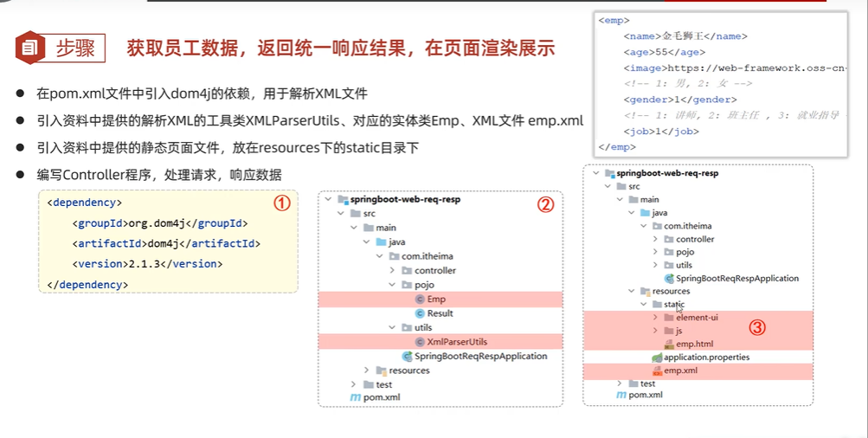Click the version line 2.1.3

point(147,264)
